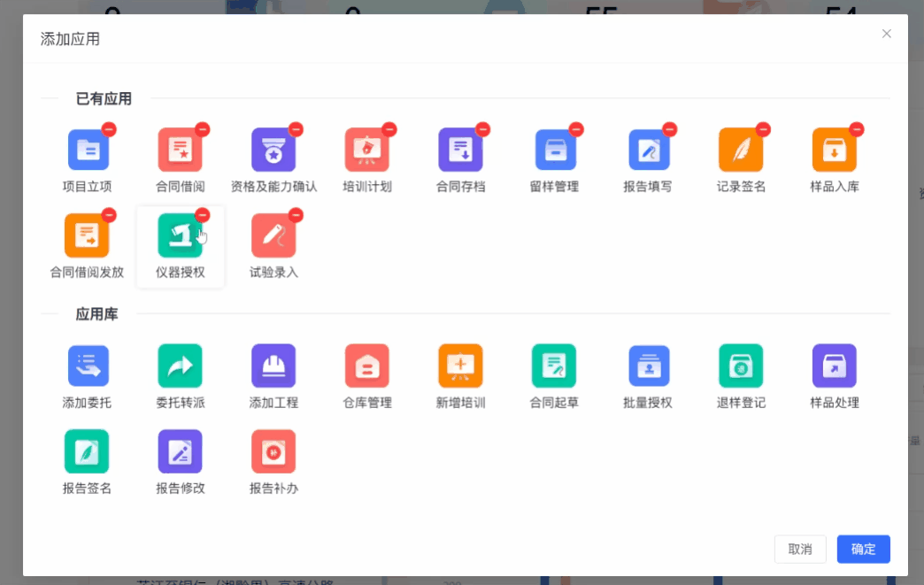Open the 添加委托 icon in 应用库
Viewport: 924px width, 585px height.
tap(88, 366)
